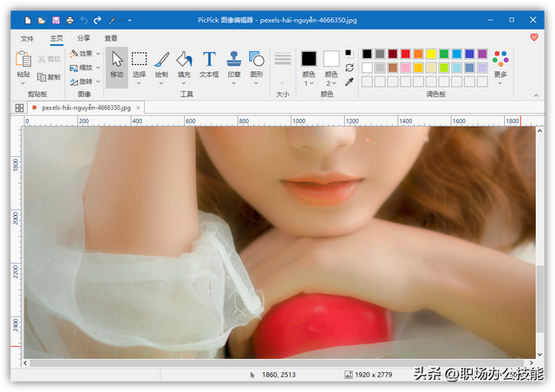This screenshot has height=392, width=555.
Task: Select the 图形 (Shapes) tool
Action: [x=257, y=65]
